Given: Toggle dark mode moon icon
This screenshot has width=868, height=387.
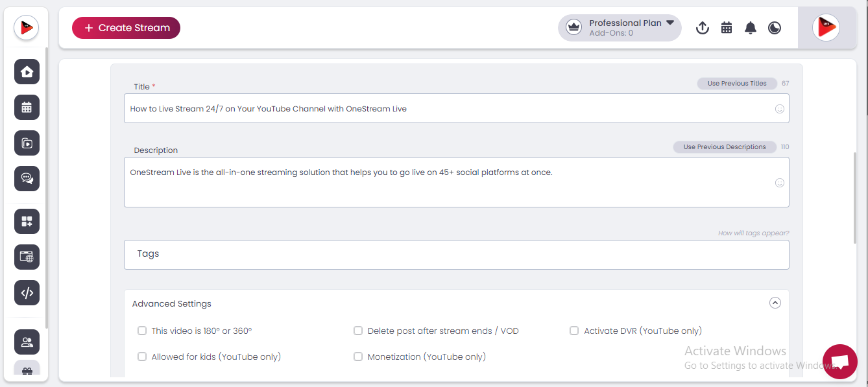Looking at the screenshot, I should [x=775, y=28].
